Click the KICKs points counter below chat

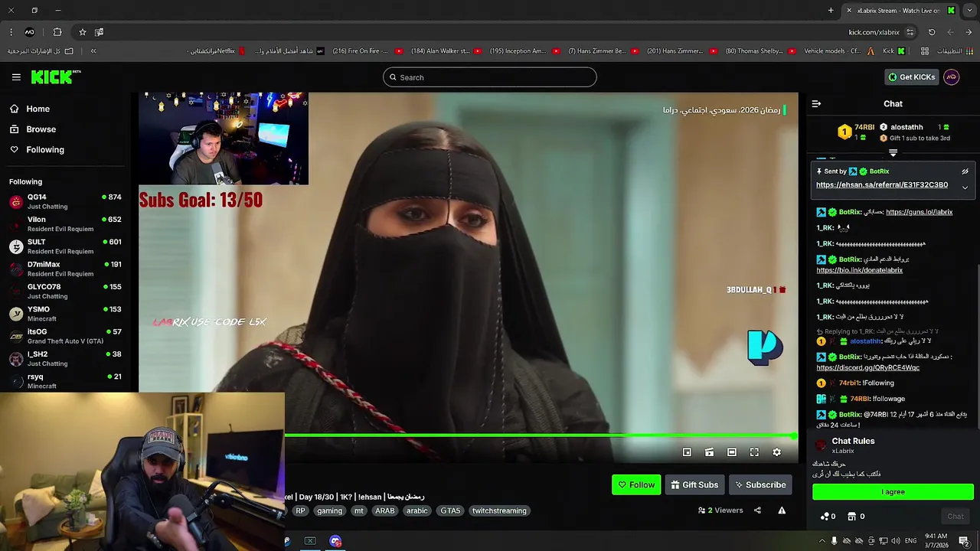click(x=828, y=517)
